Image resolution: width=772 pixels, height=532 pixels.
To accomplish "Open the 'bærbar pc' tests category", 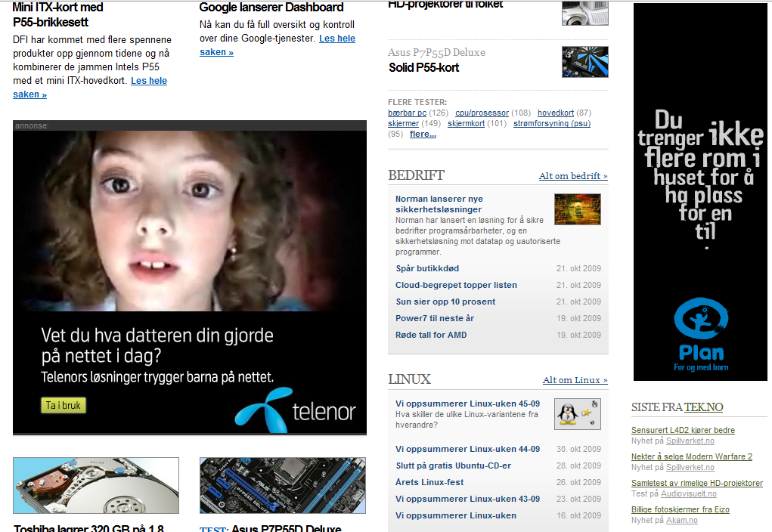I will point(407,113).
